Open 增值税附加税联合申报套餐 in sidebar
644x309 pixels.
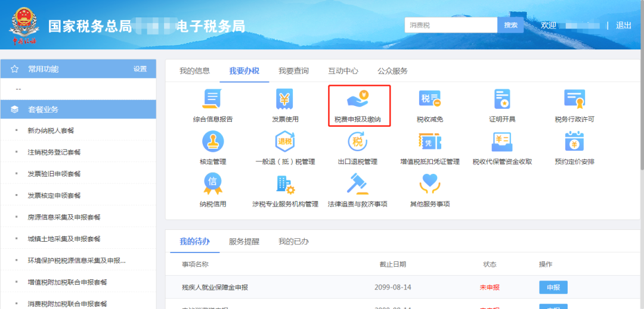coord(67,282)
